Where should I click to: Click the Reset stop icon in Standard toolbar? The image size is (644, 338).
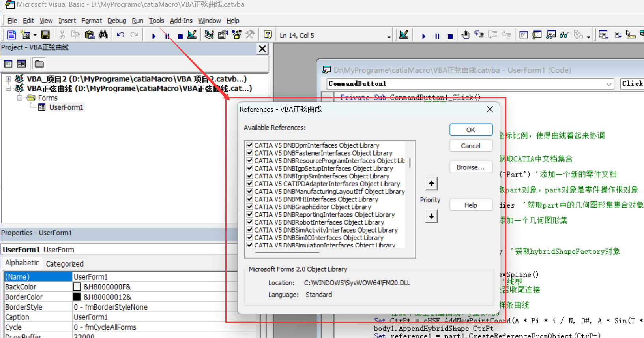(x=180, y=36)
